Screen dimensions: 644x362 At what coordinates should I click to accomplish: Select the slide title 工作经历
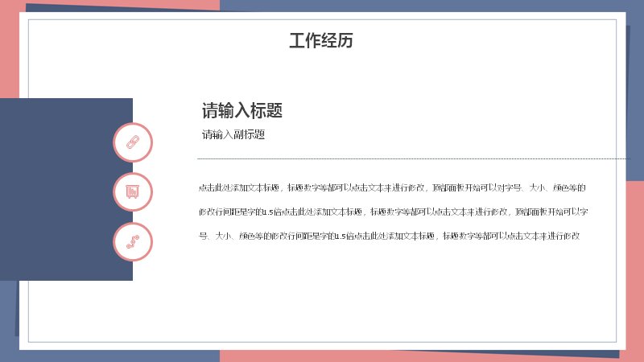click(321, 41)
